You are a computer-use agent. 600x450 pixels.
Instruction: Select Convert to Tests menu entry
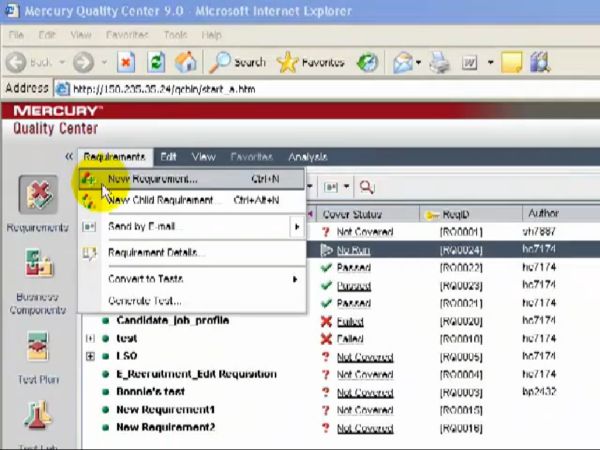pos(191,279)
